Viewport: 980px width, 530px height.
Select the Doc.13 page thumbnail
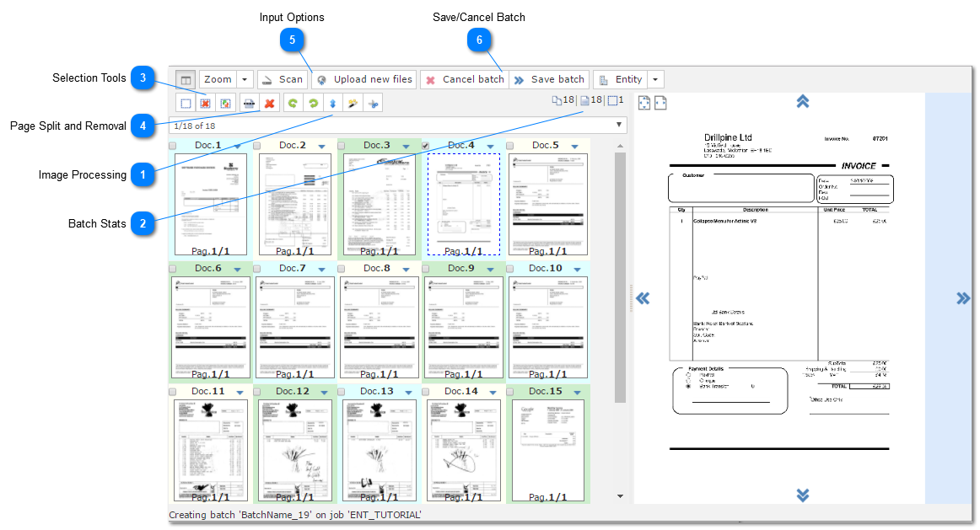[380, 450]
